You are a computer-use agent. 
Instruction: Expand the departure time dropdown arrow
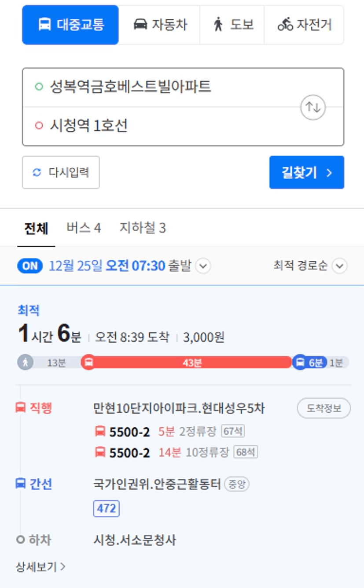pyautogui.click(x=203, y=266)
